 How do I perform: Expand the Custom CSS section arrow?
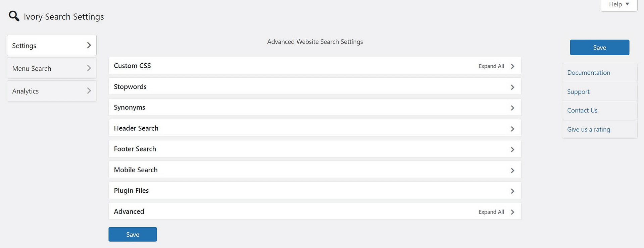coord(512,66)
